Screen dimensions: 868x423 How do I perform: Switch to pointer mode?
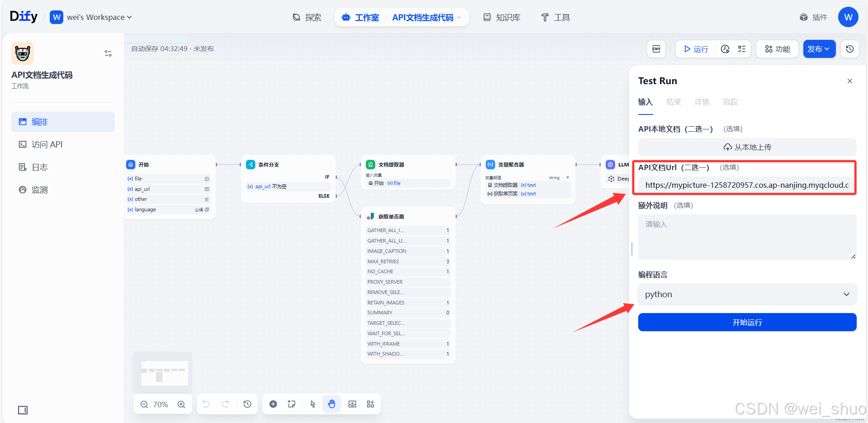pos(313,404)
